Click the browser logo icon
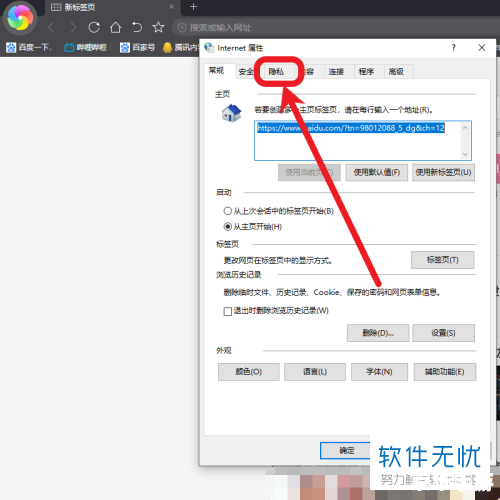The width and height of the screenshot is (500, 500). (20, 18)
